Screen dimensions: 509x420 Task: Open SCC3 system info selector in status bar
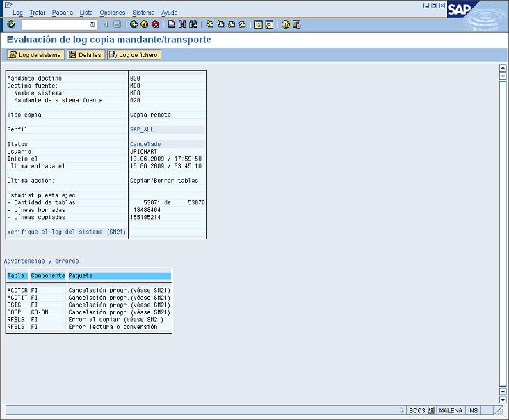click(x=431, y=410)
